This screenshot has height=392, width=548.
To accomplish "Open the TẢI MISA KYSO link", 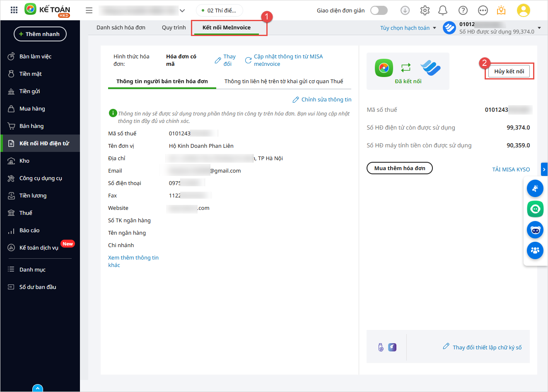I will tap(511, 169).
